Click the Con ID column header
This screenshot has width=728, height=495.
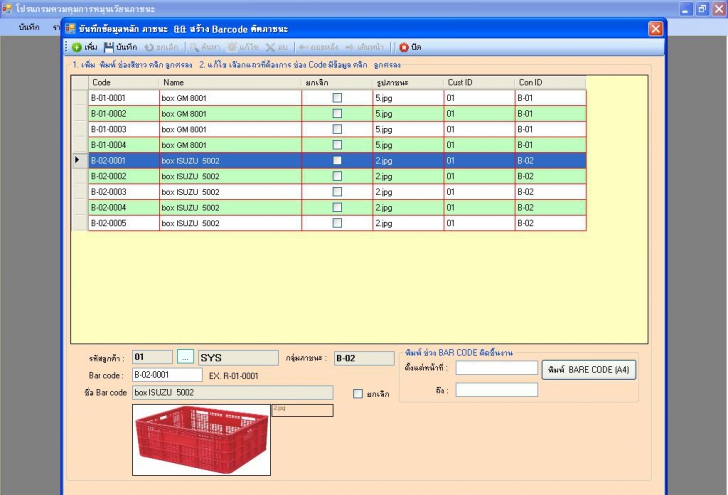tap(550, 83)
